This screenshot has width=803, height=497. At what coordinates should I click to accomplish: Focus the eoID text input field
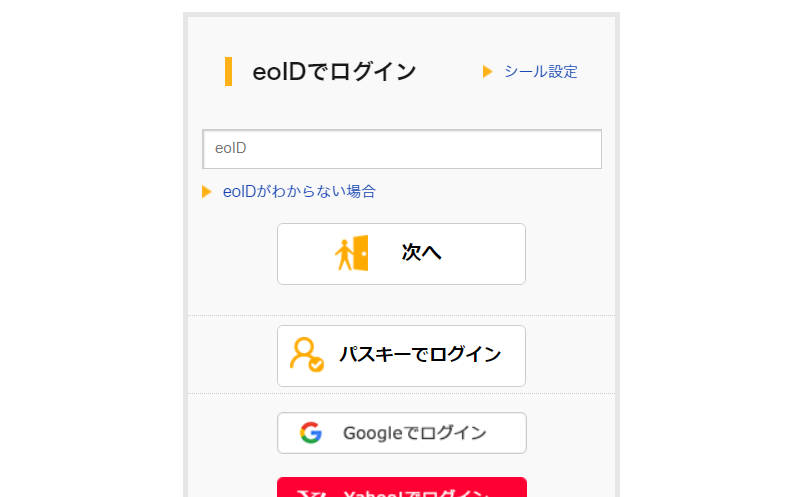tap(401, 149)
